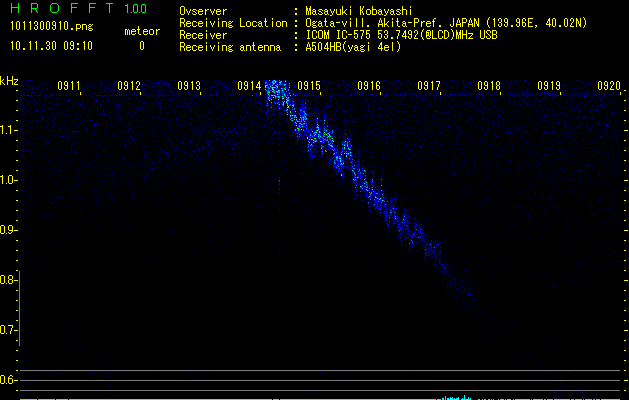This screenshot has width=629, height=400.
Task: Click the HROFFT 1.0.0 title text
Action: pyautogui.click(x=78, y=8)
